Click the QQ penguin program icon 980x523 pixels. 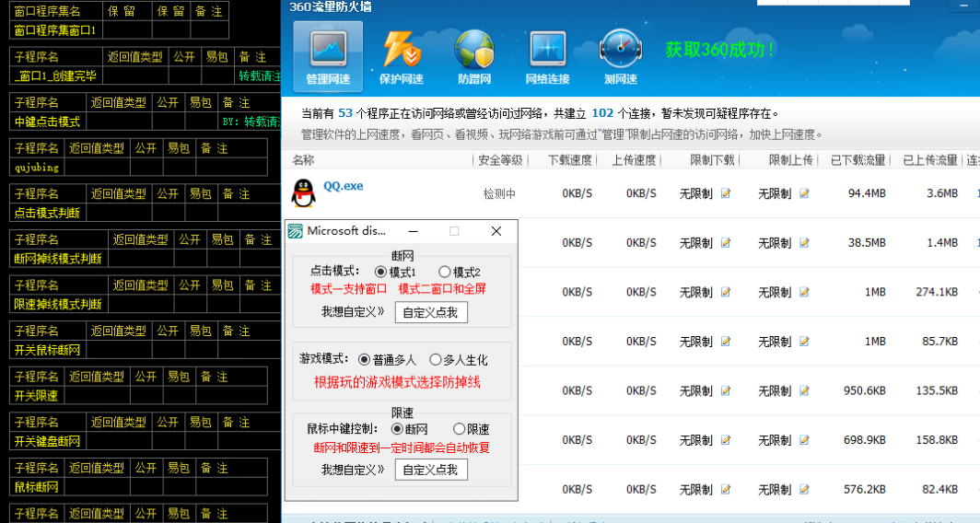point(304,193)
